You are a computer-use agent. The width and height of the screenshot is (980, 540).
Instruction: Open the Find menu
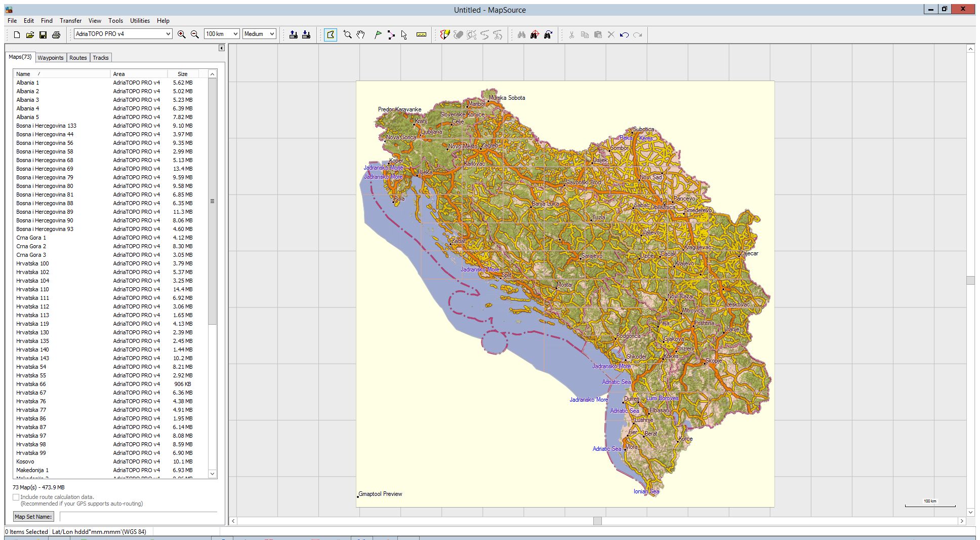47,21
